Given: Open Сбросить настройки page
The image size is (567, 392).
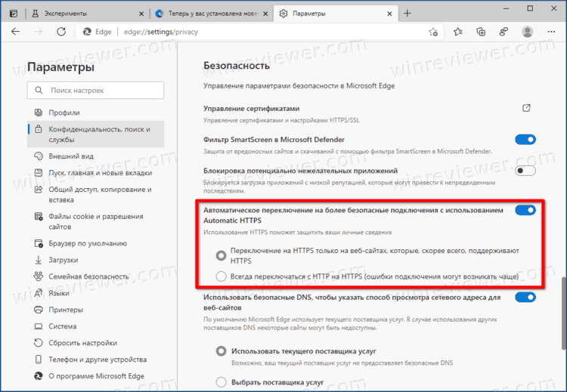Looking at the screenshot, I should 95,343.
